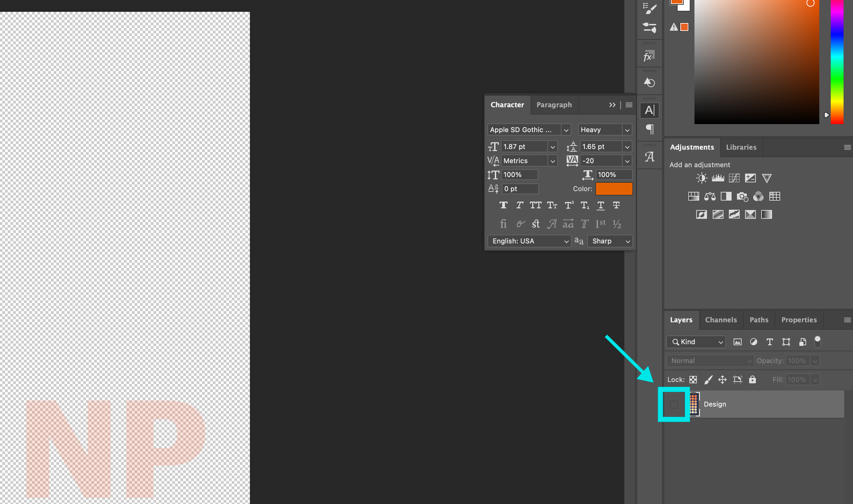Screen dimensions: 853x504
Task: Click the Lock all padlock icon
Action: (752, 379)
